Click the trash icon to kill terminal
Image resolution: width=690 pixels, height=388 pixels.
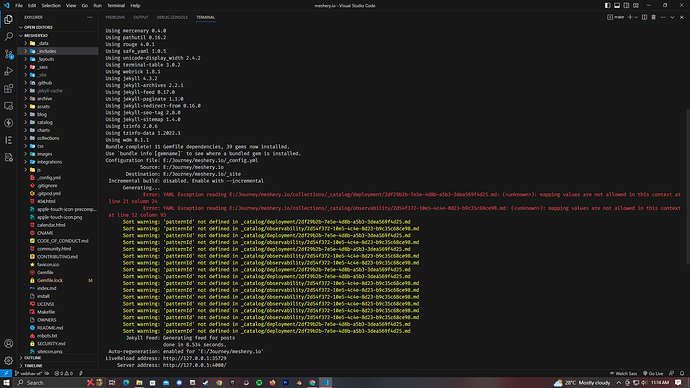pos(653,17)
